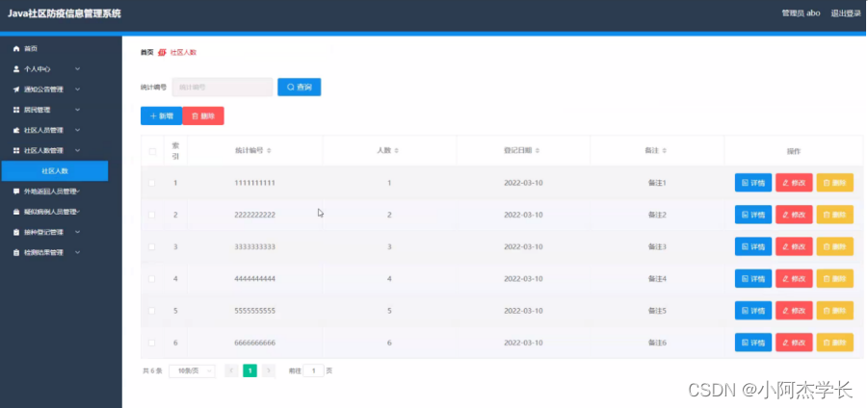This screenshot has width=868, height=408.
Task: Click the paper-plane icon for 通知公告管理
Action: tap(16, 89)
